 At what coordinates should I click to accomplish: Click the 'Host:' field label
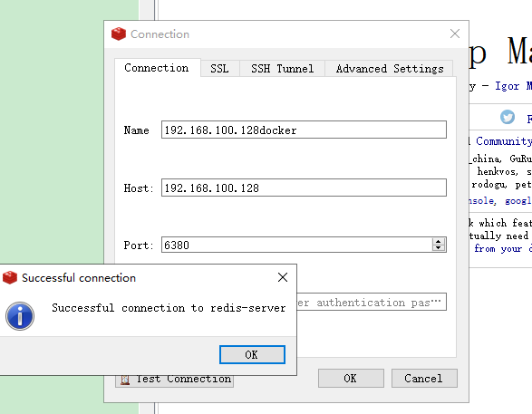[x=139, y=188]
